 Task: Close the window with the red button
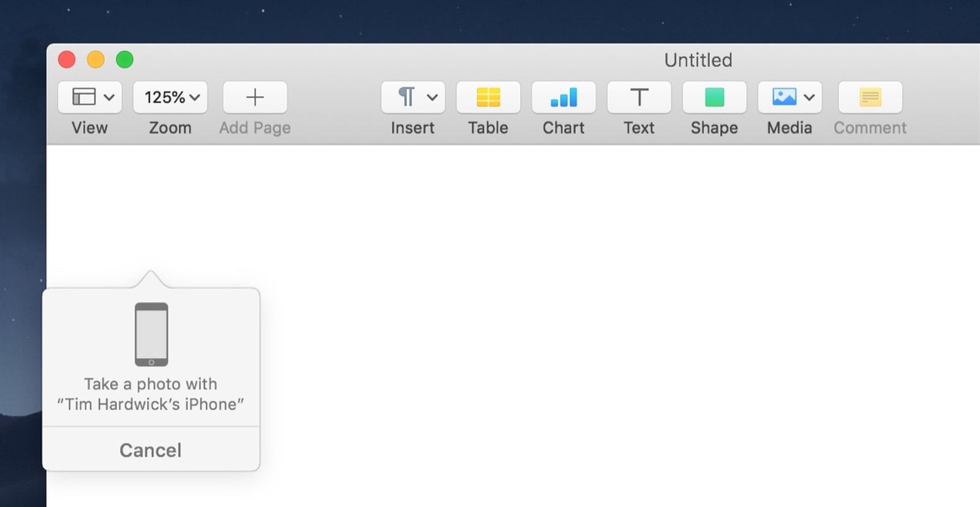coord(67,59)
